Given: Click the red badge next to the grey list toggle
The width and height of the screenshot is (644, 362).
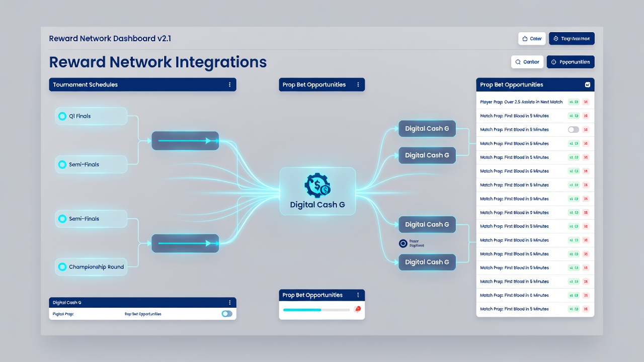Looking at the screenshot, I should (x=586, y=130).
